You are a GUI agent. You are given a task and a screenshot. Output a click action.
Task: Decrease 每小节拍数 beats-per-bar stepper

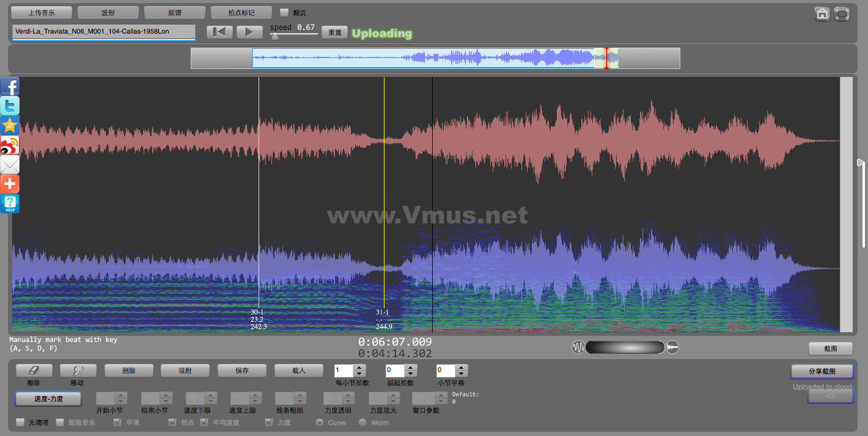click(x=359, y=374)
